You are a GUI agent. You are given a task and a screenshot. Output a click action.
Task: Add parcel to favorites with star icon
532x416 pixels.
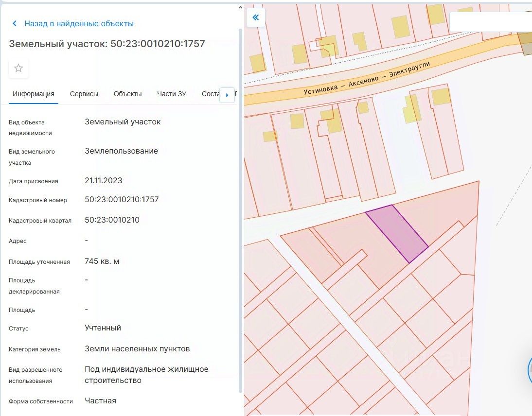(18, 68)
